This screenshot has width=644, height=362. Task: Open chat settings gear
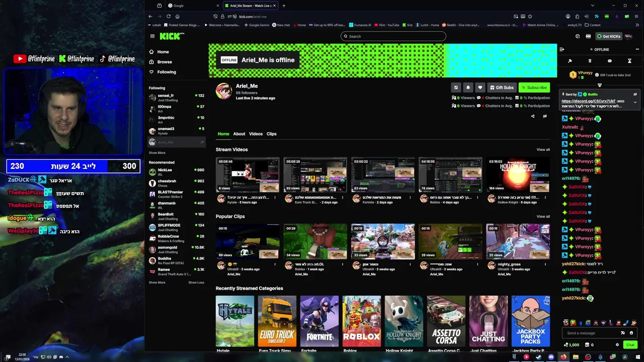pyautogui.click(x=617, y=345)
